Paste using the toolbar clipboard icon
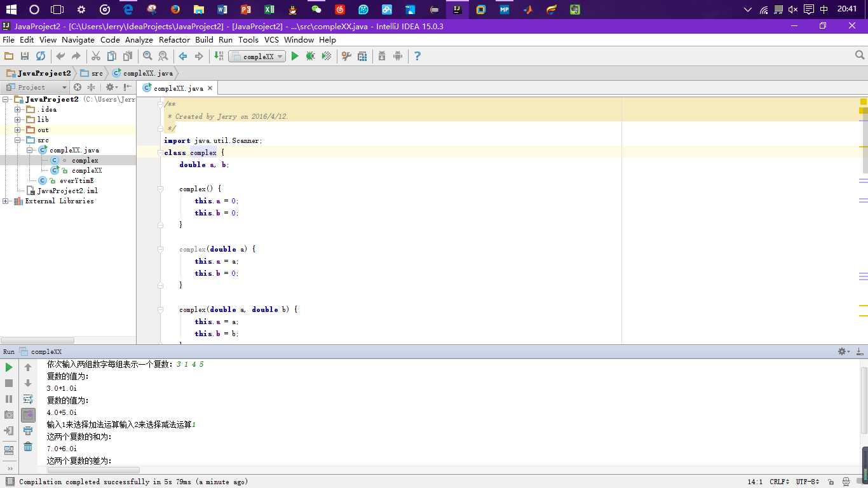The height and width of the screenshot is (488, 868). [x=128, y=56]
